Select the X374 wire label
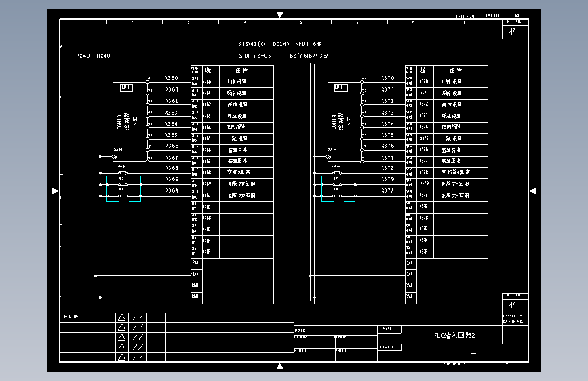 [x=388, y=124]
